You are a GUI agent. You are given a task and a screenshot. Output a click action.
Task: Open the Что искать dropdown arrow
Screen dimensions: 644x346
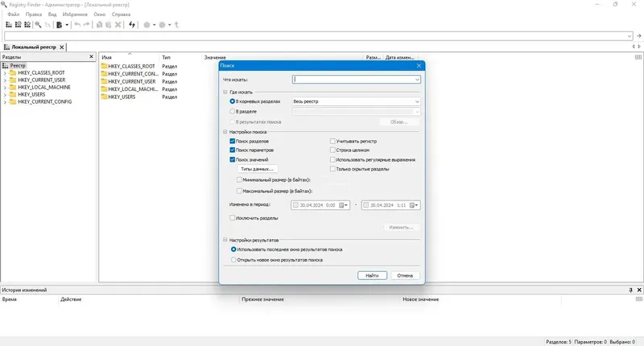pos(417,80)
